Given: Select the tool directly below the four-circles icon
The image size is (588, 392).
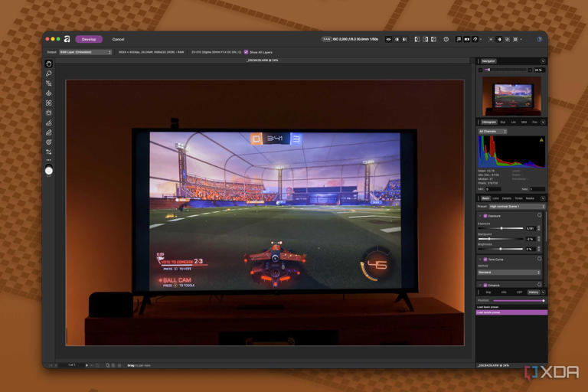Looking at the screenshot, I should (49, 113).
